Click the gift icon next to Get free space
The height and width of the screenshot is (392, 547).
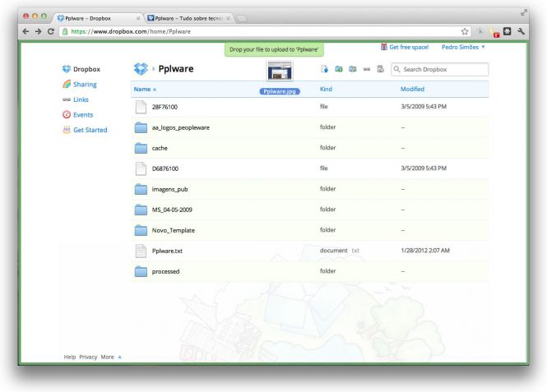click(384, 47)
